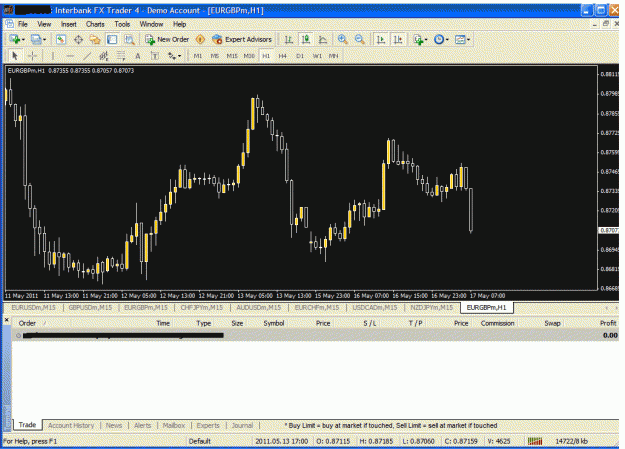Open the Charts menu
The image size is (625, 449).
tap(95, 24)
